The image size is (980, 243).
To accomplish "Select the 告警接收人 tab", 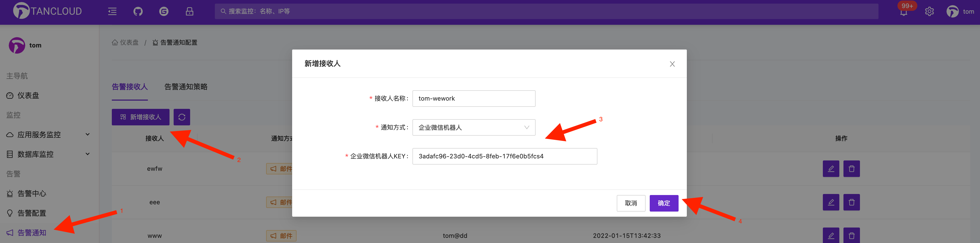I will 130,87.
